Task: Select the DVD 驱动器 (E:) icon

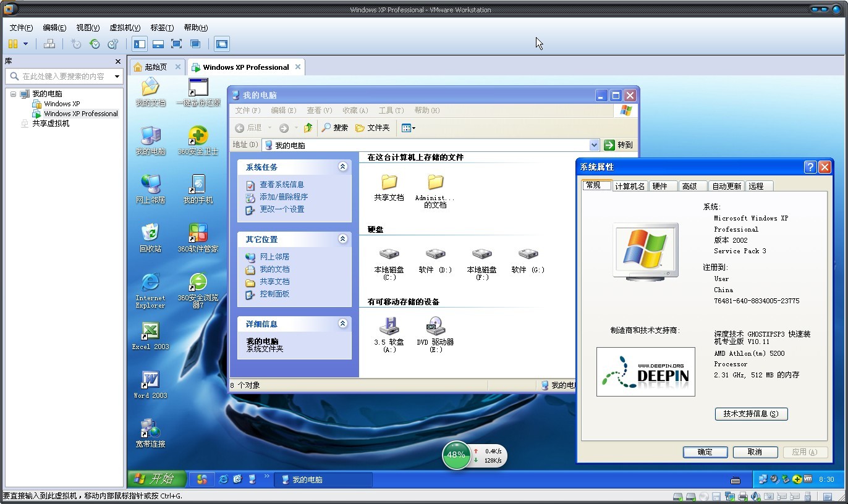Action: pos(435,335)
